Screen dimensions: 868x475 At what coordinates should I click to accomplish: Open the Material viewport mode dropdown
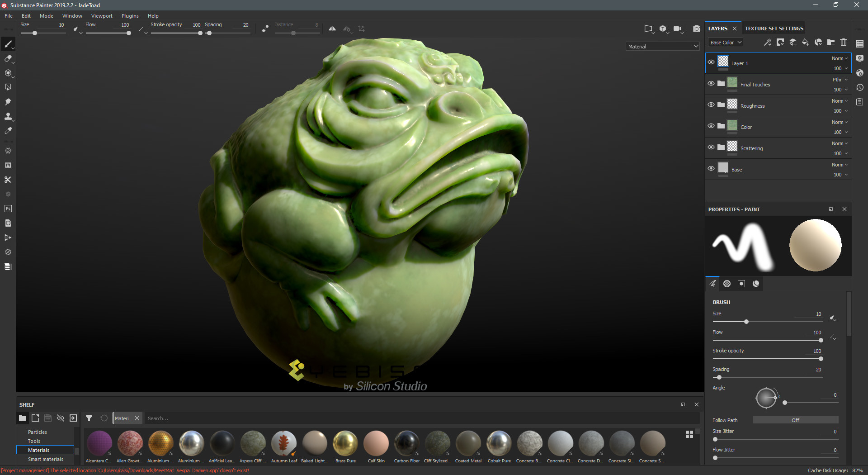tap(662, 46)
